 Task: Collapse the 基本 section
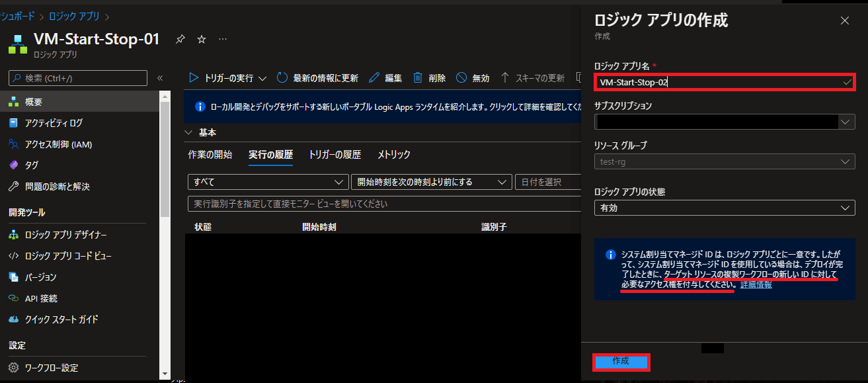[x=188, y=132]
